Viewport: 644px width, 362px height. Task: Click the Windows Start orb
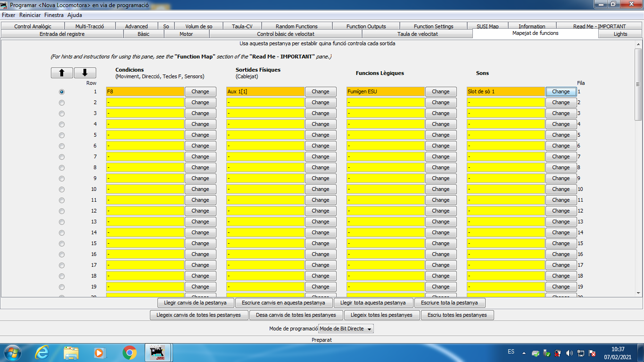point(13,353)
